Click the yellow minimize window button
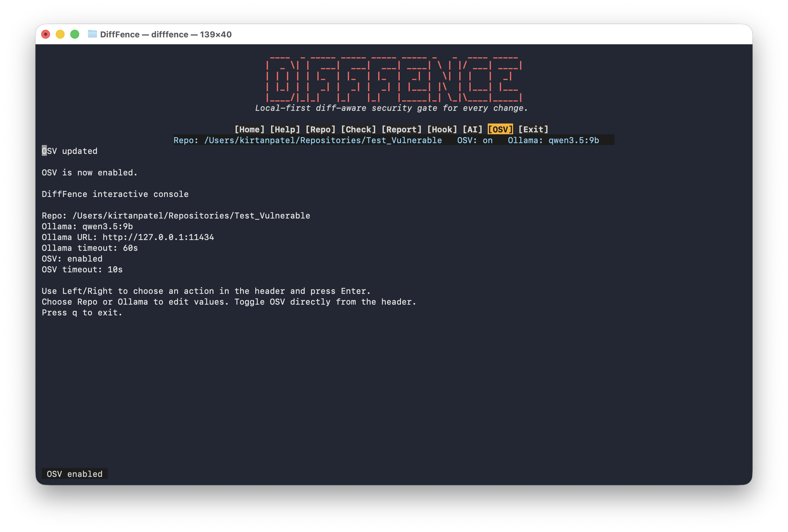 click(60, 34)
